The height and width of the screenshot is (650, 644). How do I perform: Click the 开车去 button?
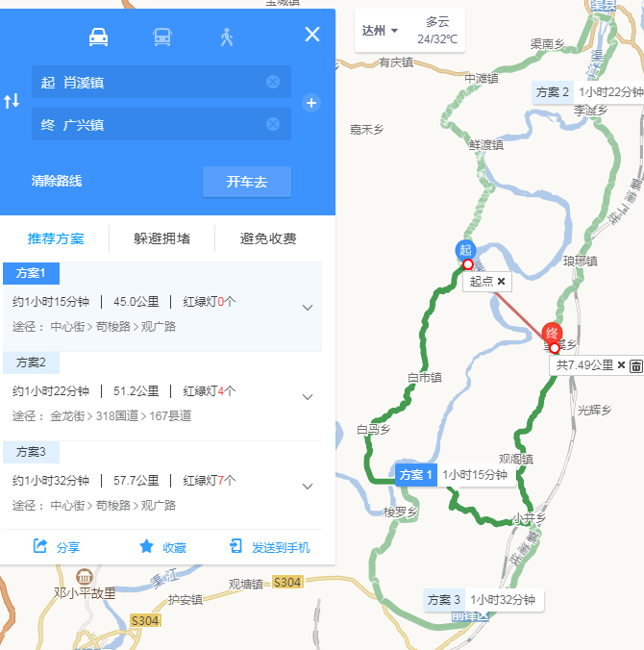pos(247,182)
